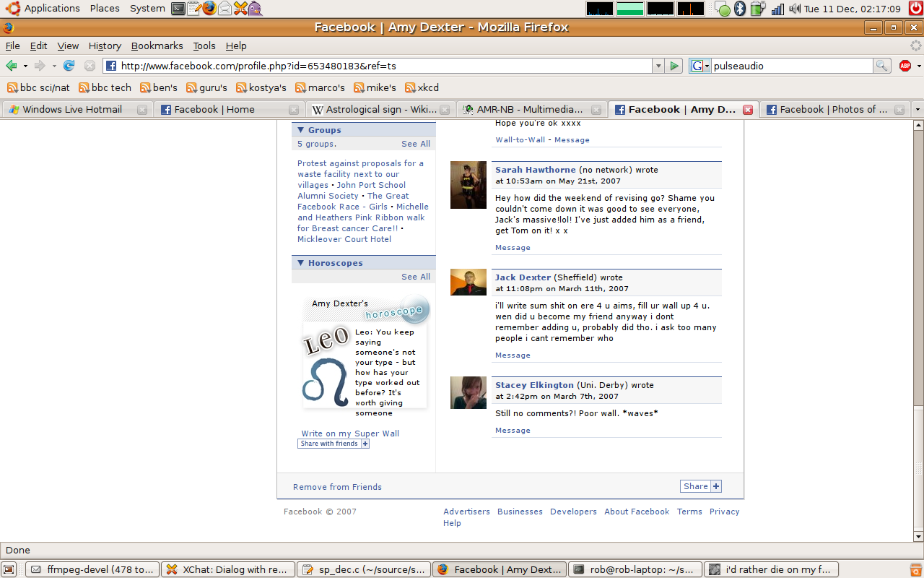Open the History menu
Viewport: 924px width, 578px height.
105,46
